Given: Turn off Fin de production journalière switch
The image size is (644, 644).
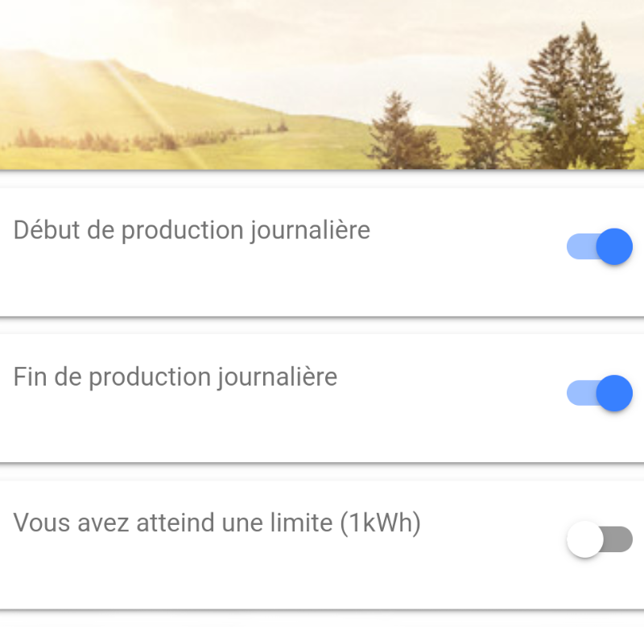Looking at the screenshot, I should (x=599, y=393).
